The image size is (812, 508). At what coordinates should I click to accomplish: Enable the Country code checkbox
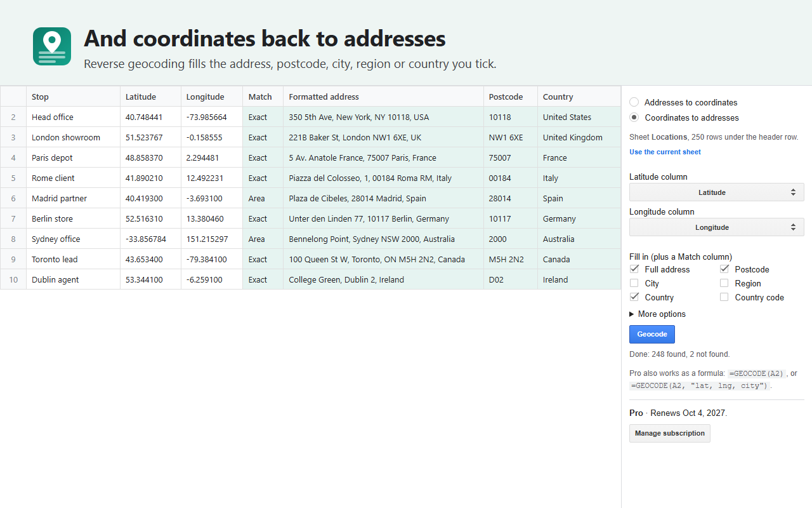[x=724, y=297]
